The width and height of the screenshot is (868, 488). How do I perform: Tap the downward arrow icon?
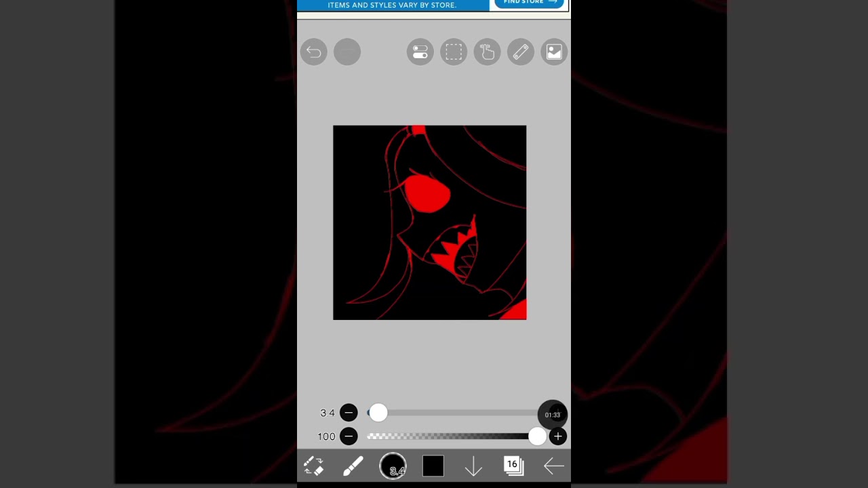point(473,466)
